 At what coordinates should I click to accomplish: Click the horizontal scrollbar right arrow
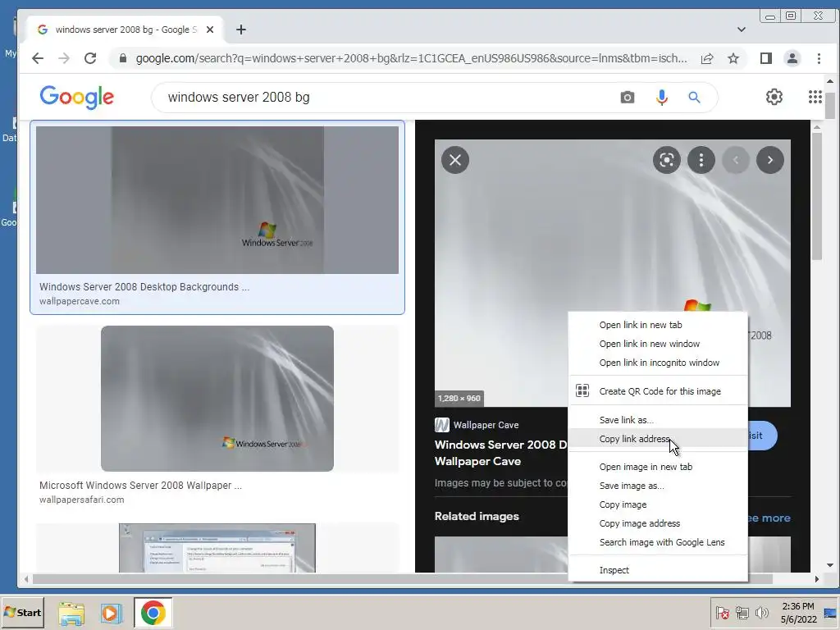coord(816,579)
